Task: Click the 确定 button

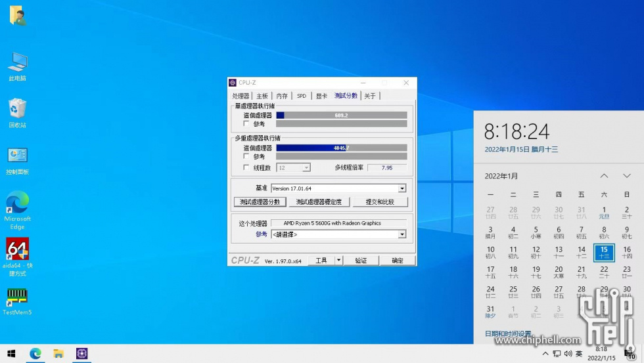Action: click(x=397, y=260)
